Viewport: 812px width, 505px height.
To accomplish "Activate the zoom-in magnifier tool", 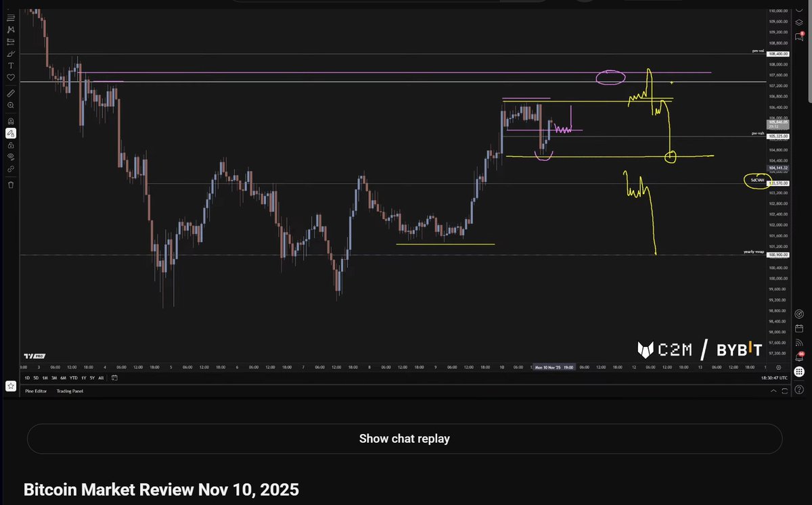I will (x=11, y=105).
